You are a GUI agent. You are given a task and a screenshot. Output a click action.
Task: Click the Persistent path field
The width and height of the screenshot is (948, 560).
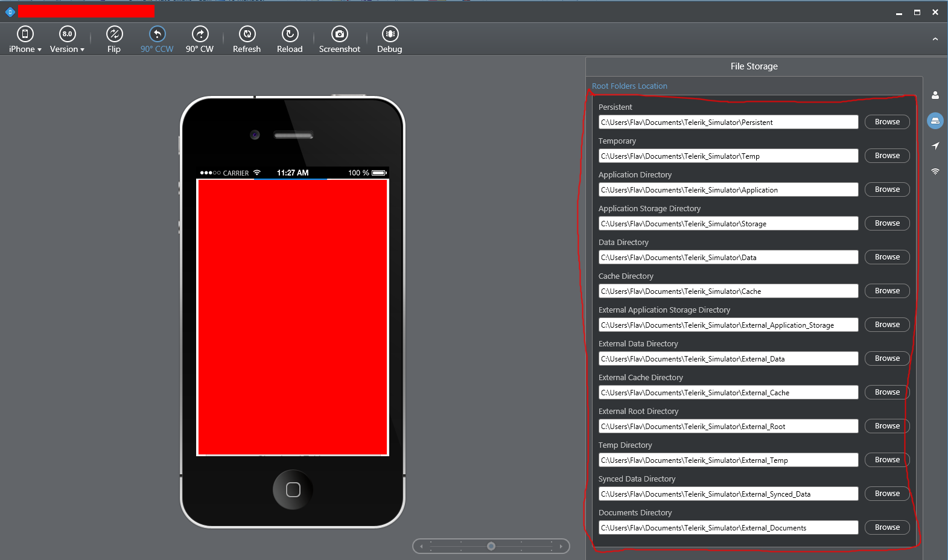coord(728,122)
